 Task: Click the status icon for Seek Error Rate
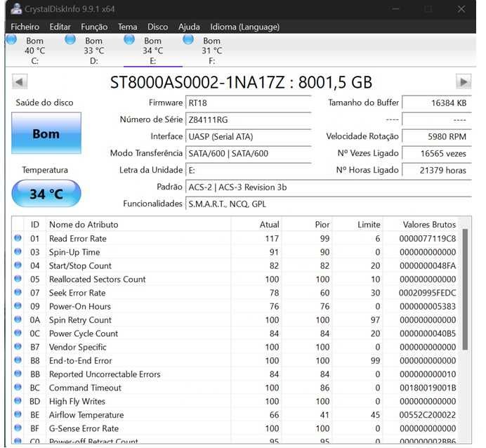[18, 292]
